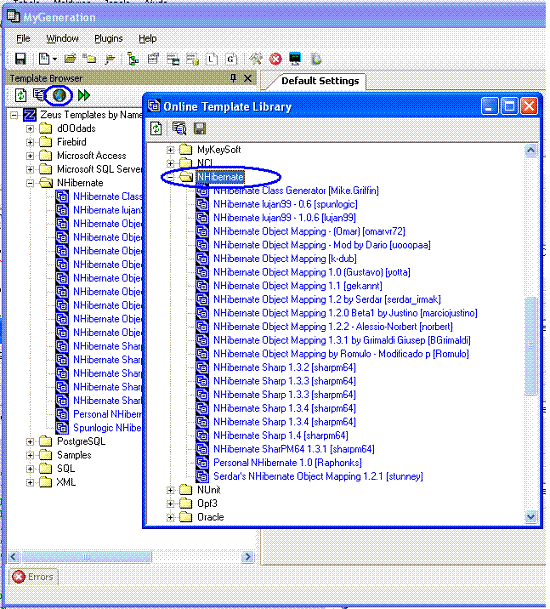The height and width of the screenshot is (609, 550).
Task: Collapse the NHibernate folder in Template Browser
Action: pyautogui.click(x=30, y=183)
